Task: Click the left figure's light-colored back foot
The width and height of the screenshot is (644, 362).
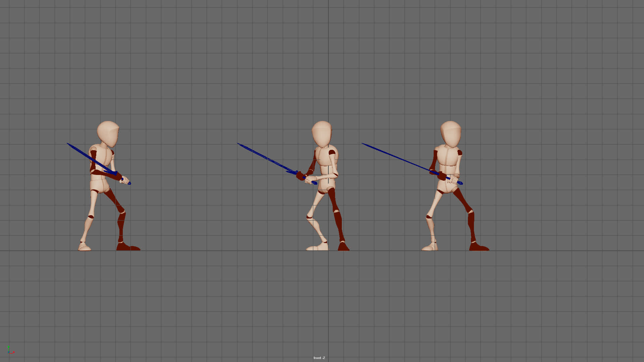Action: [84, 248]
